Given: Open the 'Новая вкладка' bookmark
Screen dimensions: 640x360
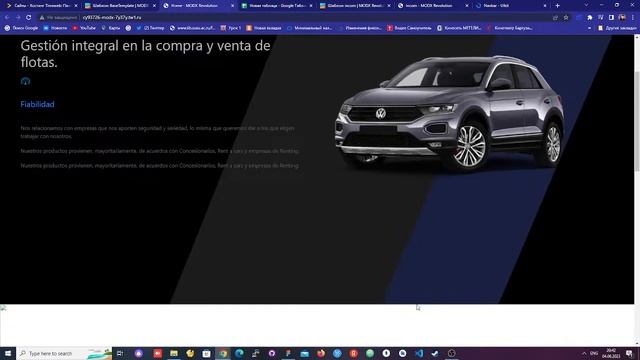Looking at the screenshot, I should (x=264, y=28).
